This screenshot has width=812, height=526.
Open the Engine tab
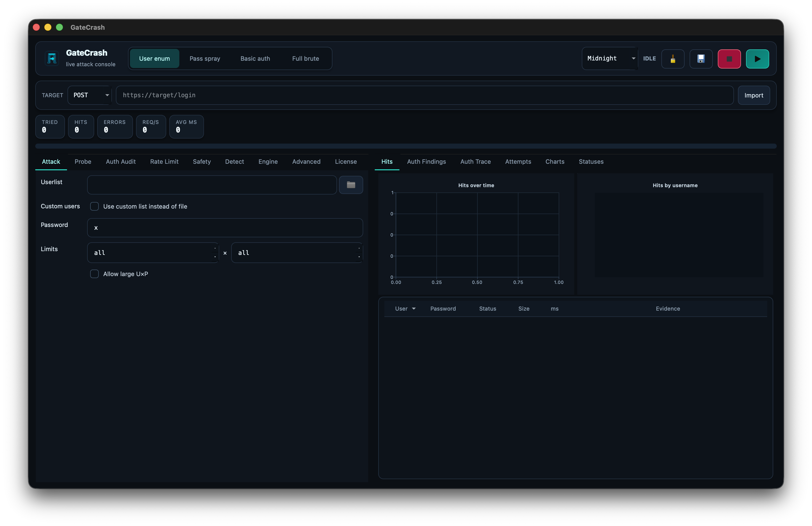pos(268,162)
